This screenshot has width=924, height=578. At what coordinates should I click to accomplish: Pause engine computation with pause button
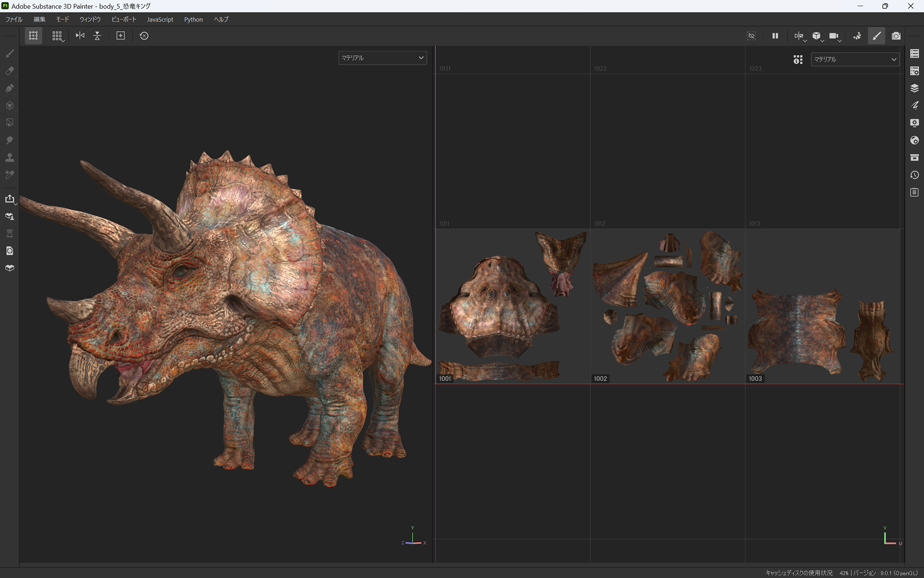pyautogui.click(x=775, y=36)
